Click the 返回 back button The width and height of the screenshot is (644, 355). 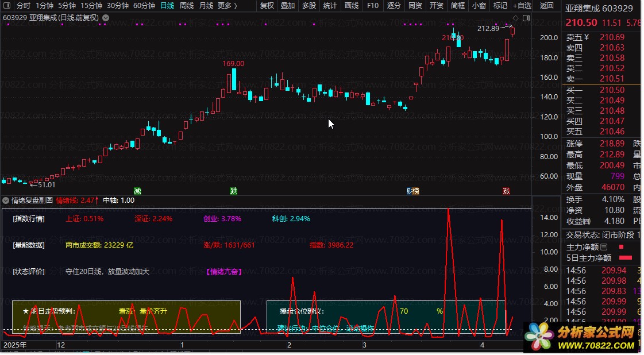click(547, 6)
